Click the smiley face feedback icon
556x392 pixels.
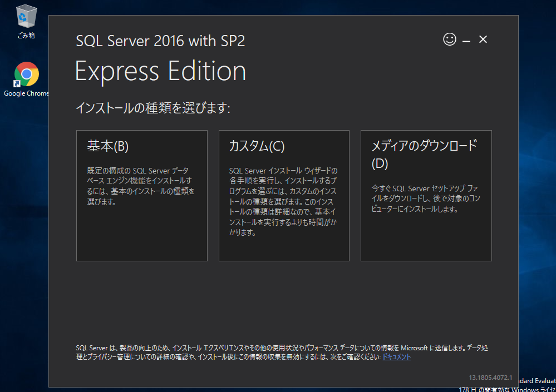tap(449, 39)
